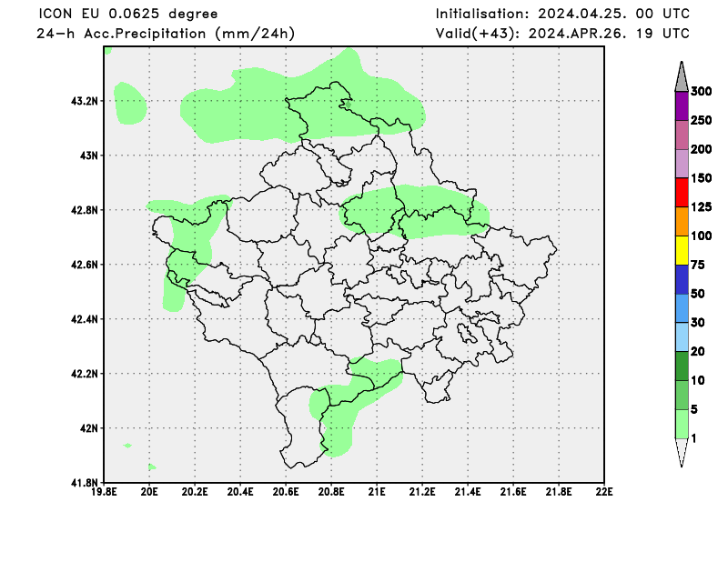This screenshot has width=728, height=562.
Task: Click the colorbar label '100'
Action: (x=701, y=236)
